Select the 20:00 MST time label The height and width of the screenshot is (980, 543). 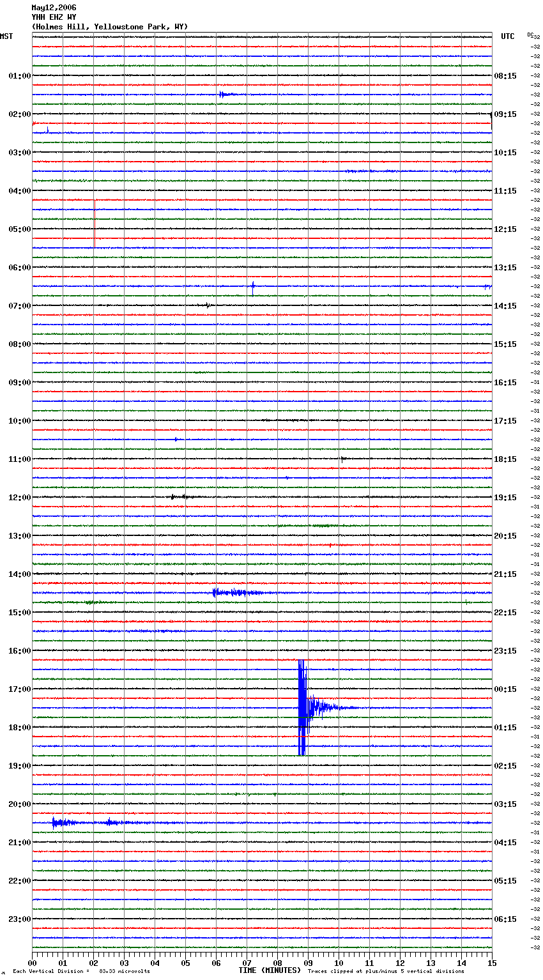point(20,804)
